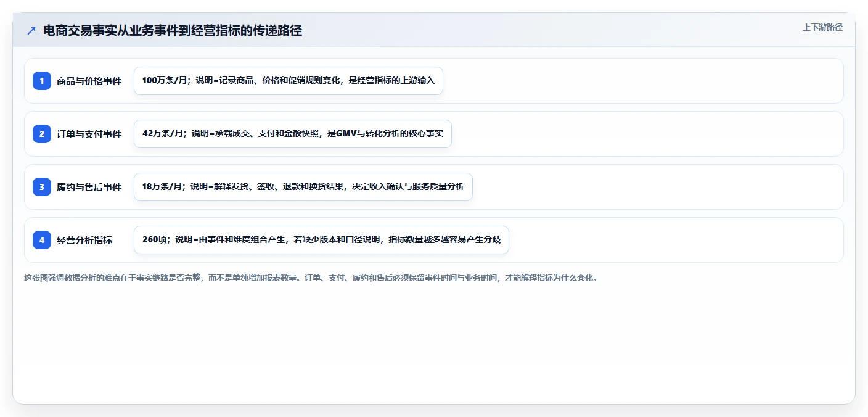Click the 上下游路径 label
This screenshot has width=868, height=417.
(x=822, y=27)
